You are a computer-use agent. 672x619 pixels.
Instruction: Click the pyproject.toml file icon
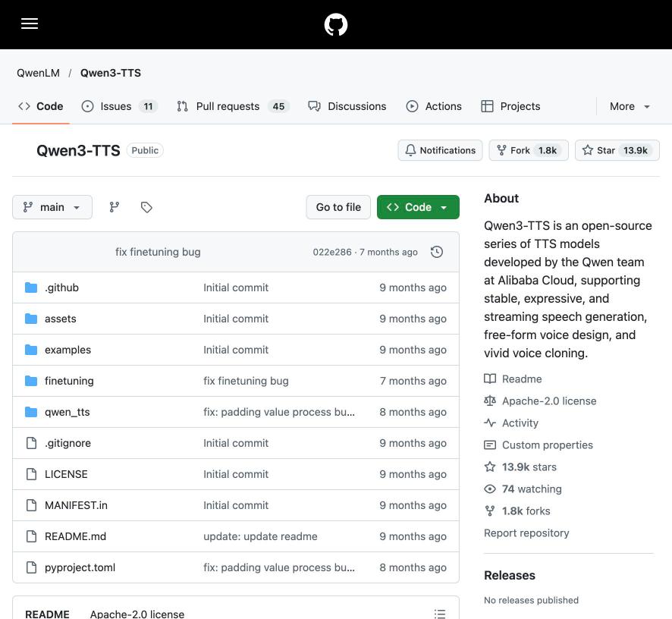(31, 567)
